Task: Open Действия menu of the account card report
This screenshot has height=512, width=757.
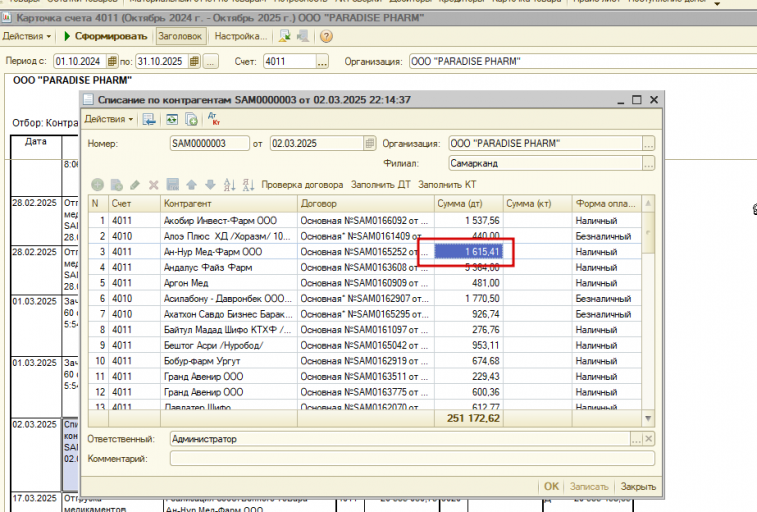Action: [x=27, y=36]
